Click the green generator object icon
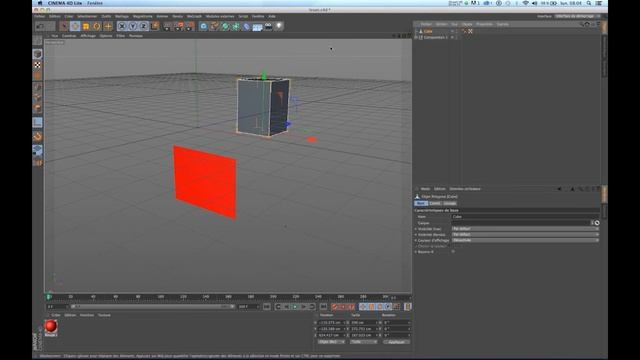The height and width of the screenshot is (360, 640). (x=225, y=26)
